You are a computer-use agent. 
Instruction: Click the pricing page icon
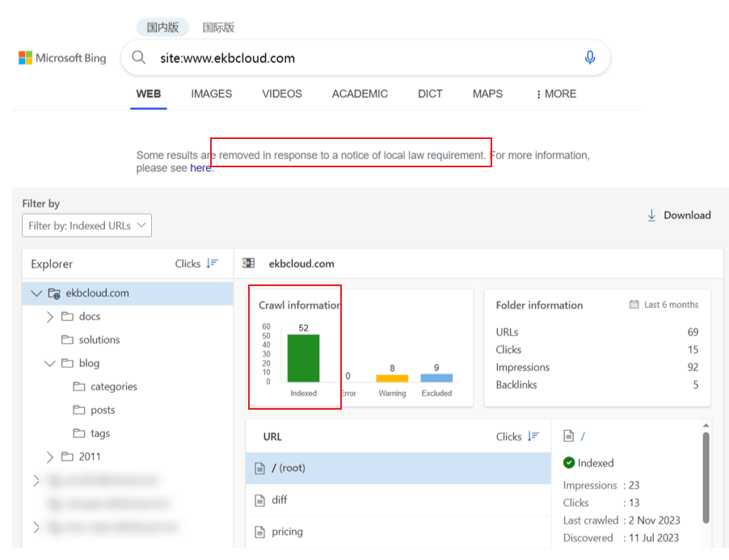(260, 532)
